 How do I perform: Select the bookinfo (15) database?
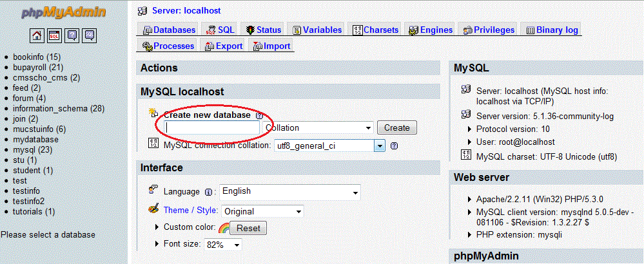pos(37,57)
